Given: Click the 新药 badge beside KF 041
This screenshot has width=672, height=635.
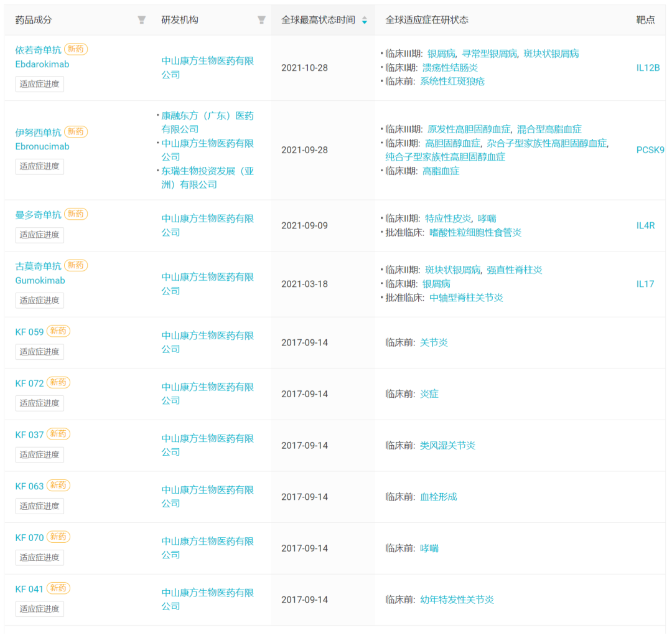Looking at the screenshot, I should pos(58,588).
